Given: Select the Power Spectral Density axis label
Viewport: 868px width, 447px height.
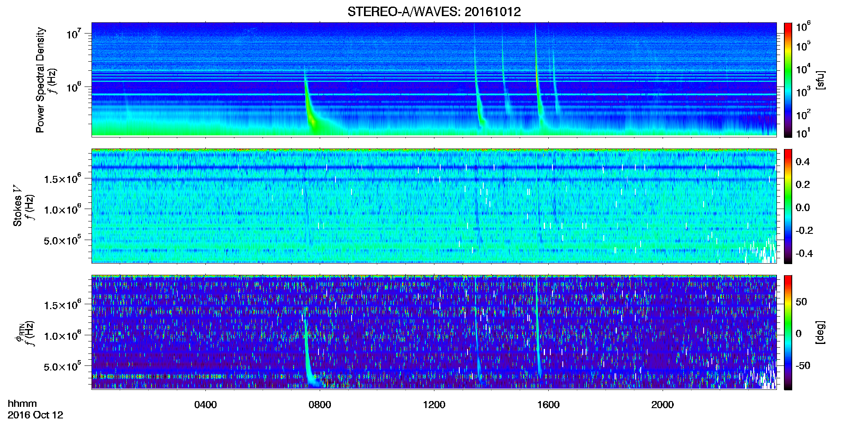Looking at the screenshot, I should 40,80.
